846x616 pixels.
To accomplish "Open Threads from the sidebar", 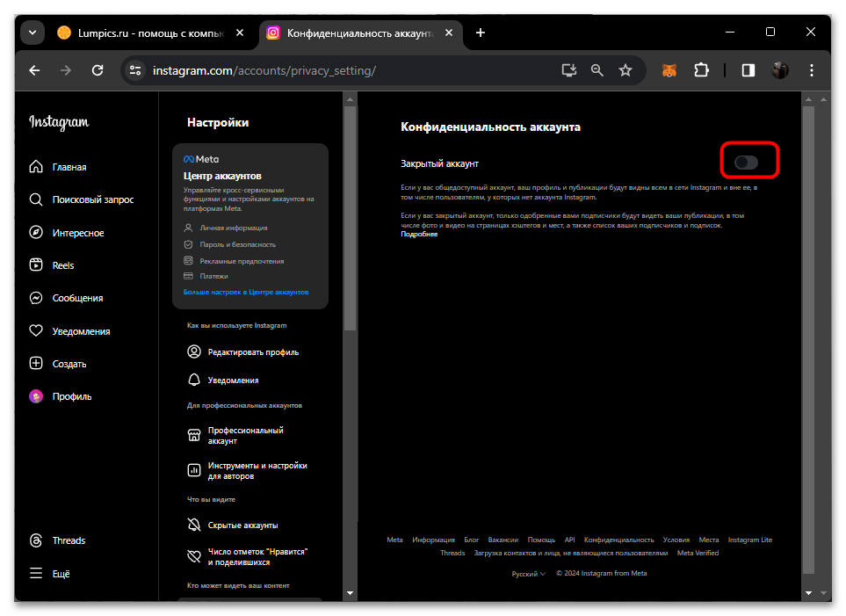I will point(57,540).
